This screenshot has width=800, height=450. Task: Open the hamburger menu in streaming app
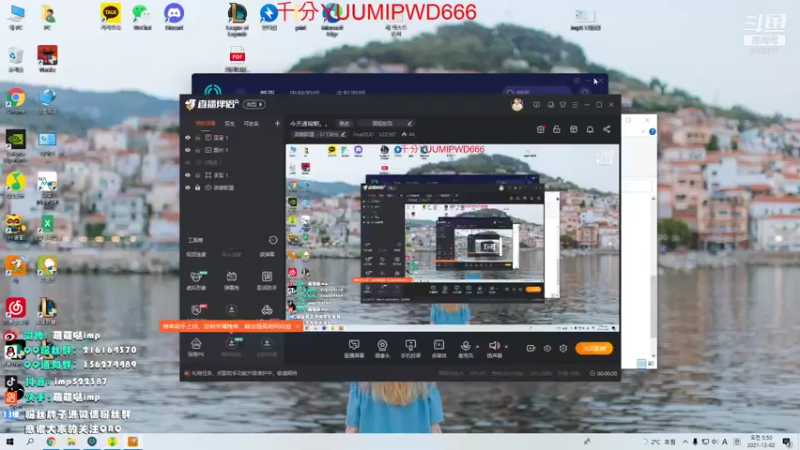(575, 105)
